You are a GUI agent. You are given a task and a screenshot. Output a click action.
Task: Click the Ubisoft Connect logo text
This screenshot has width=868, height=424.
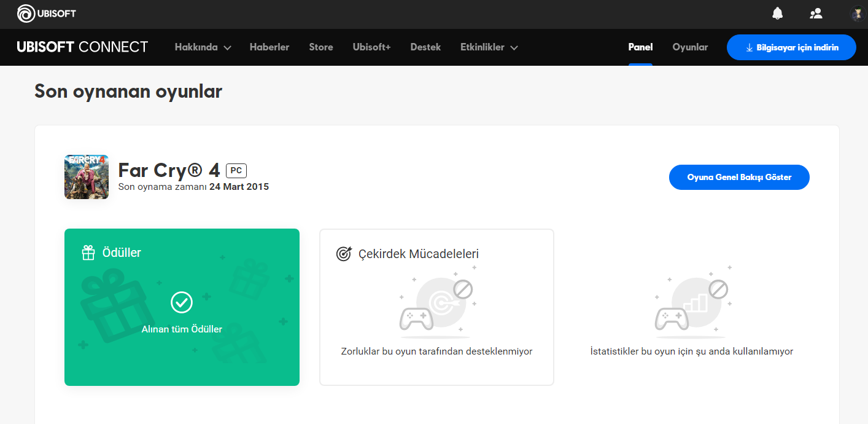click(82, 47)
